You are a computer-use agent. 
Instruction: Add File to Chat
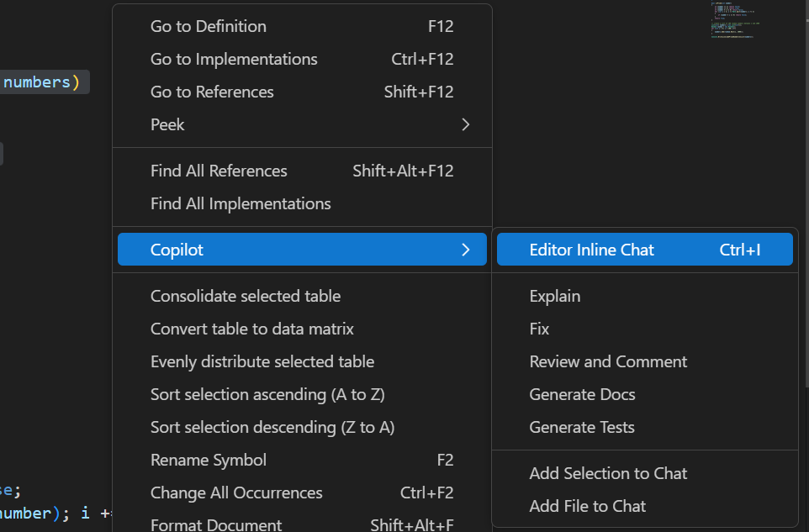pos(587,506)
